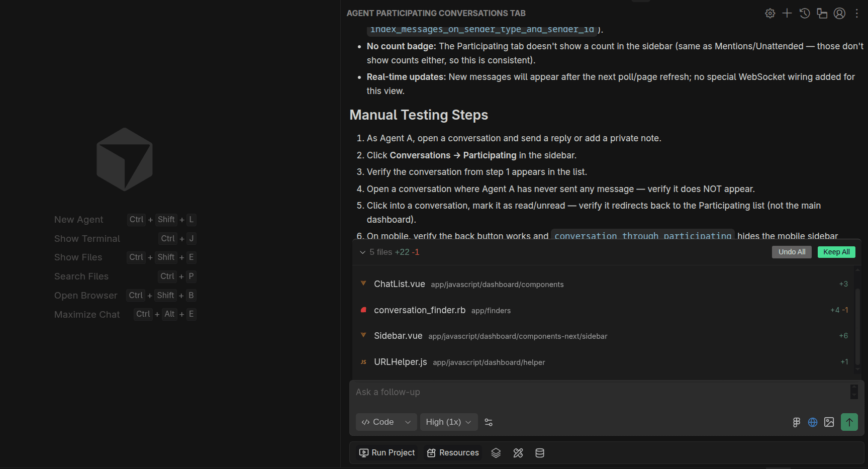Screen dimensions: 868x469
Task: Open the High (1x) effort dropdown
Action: click(449, 422)
